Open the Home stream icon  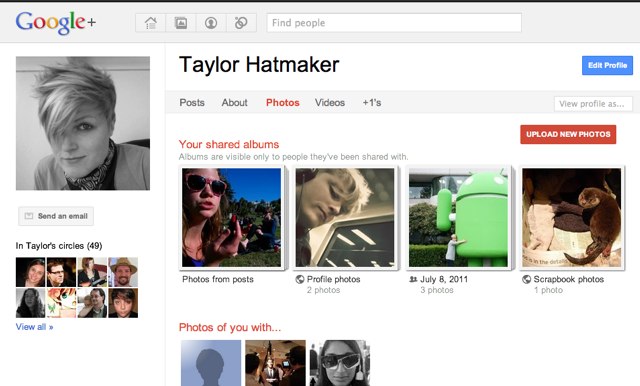coord(151,23)
